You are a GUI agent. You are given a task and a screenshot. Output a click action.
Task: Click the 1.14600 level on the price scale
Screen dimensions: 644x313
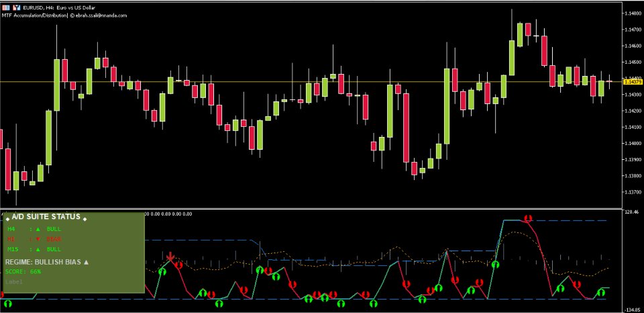[634, 46]
